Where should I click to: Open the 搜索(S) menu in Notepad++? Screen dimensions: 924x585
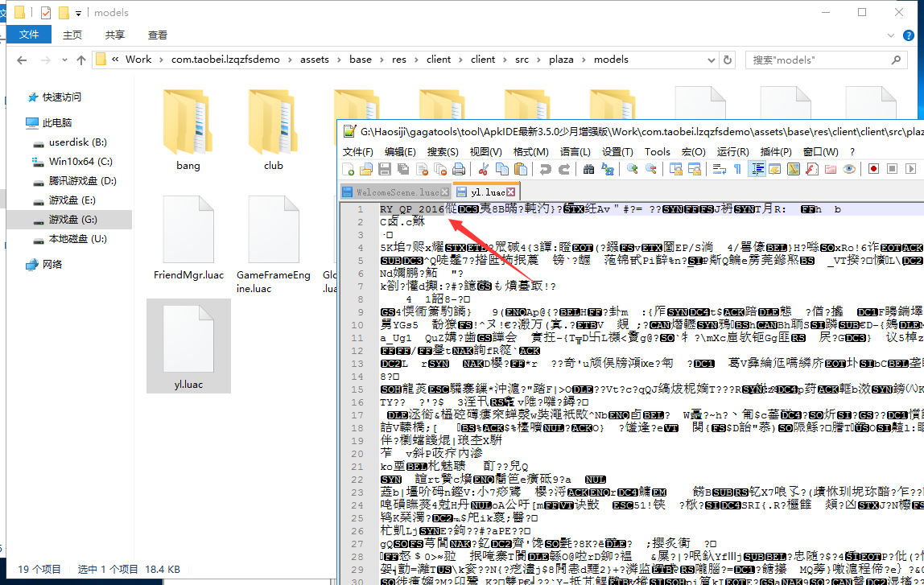click(443, 151)
